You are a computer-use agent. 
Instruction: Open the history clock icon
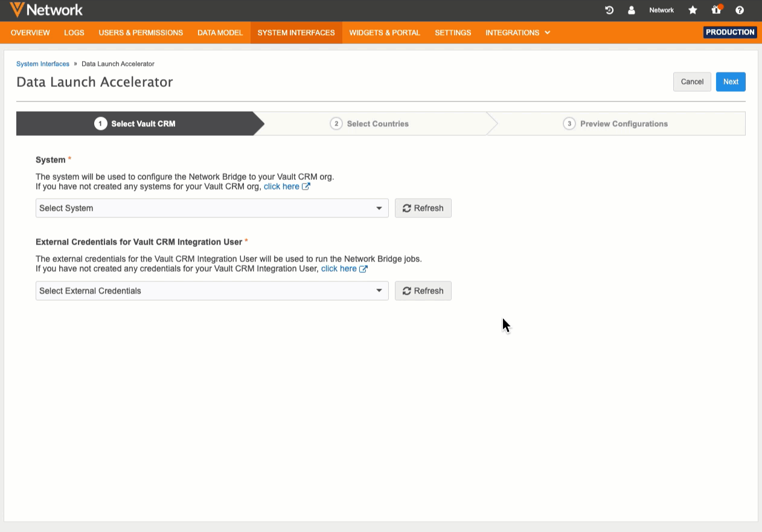(609, 10)
